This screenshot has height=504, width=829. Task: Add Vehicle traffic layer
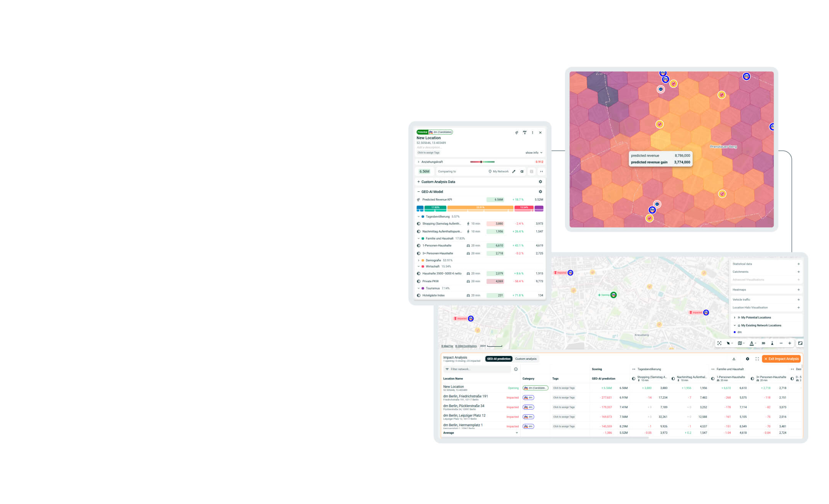click(x=799, y=300)
